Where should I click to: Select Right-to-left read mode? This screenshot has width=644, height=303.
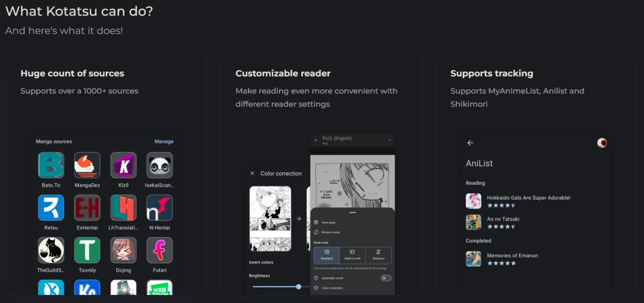point(352,255)
